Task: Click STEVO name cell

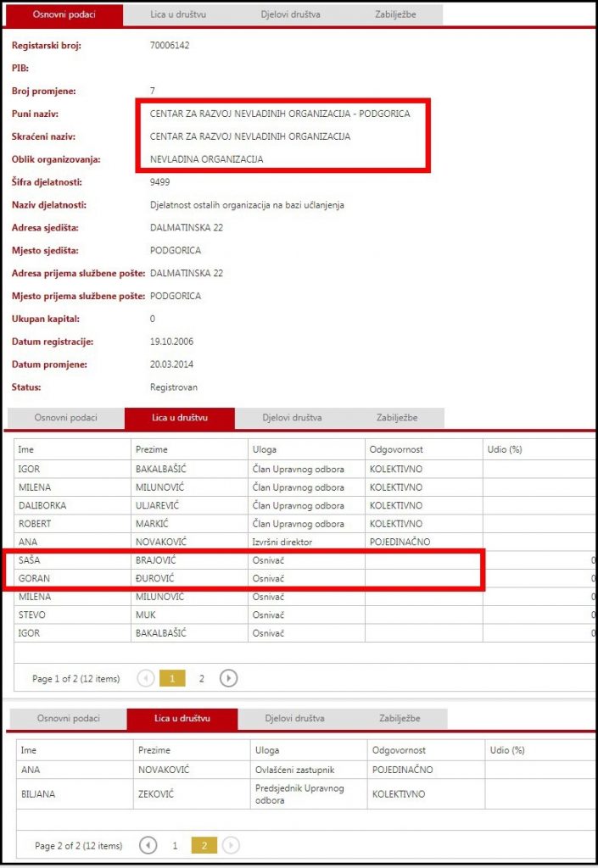Action: [x=73, y=615]
